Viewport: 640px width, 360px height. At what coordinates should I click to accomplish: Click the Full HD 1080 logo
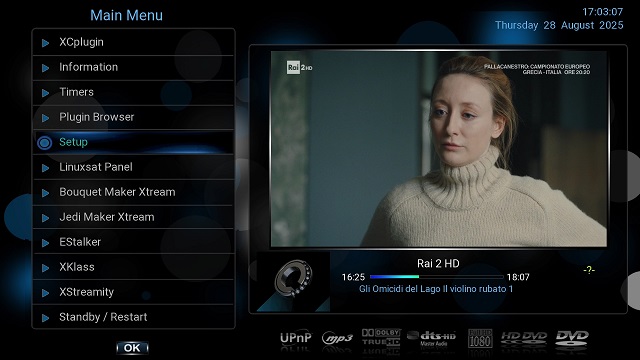480,338
